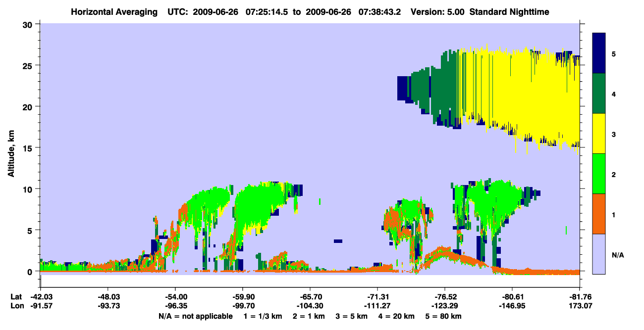Click the yellow level 3 colorbar segment
644x330 pixels.
tap(599, 133)
